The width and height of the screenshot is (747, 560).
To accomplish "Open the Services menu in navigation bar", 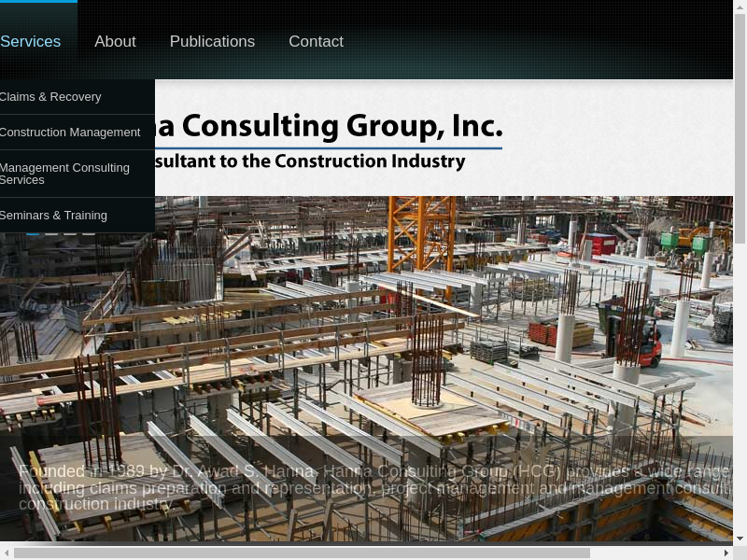I will pyautogui.click(x=31, y=41).
